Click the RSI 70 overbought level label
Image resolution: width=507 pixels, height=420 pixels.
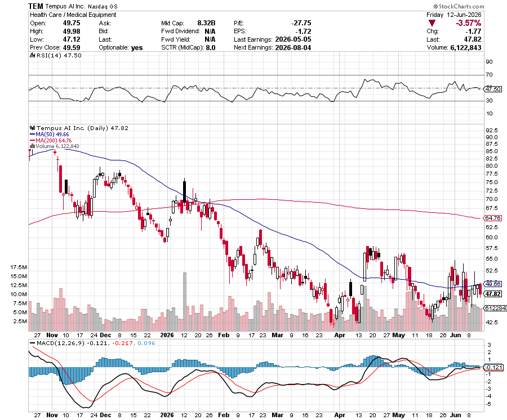(x=489, y=75)
